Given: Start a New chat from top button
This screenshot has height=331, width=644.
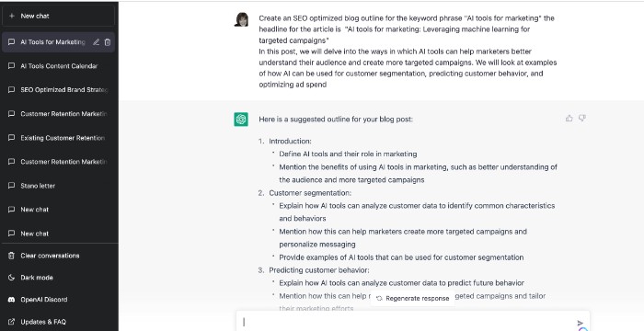Looking at the screenshot, I should 58,16.
